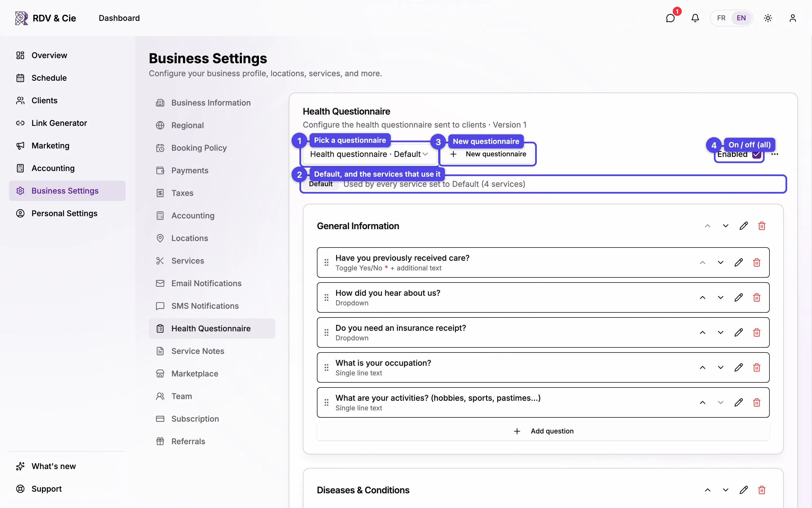Screen dimensions: 812x508
Task: Open the chat messages icon
Action: 670,18
